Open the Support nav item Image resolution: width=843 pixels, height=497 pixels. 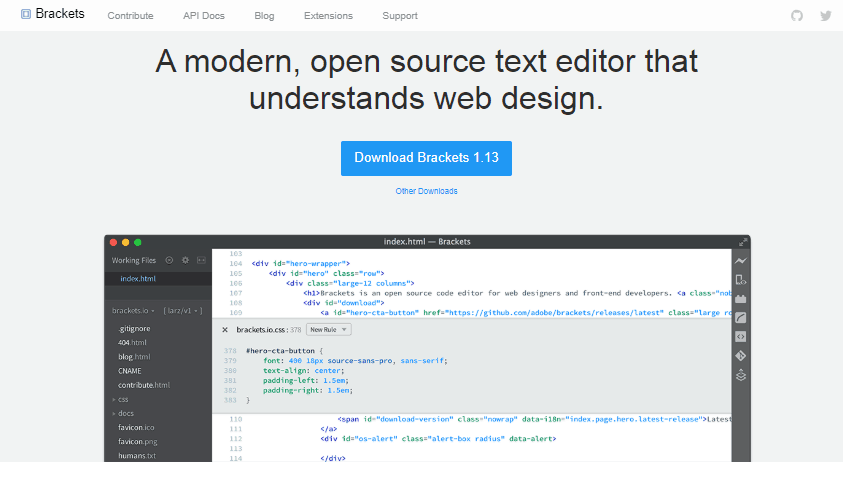(x=400, y=16)
